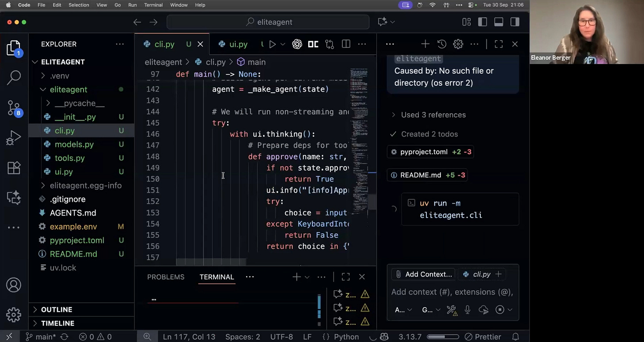Screen dimensions: 644x342
Task: Toggle the bottom panel layout button
Action: click(498, 22)
